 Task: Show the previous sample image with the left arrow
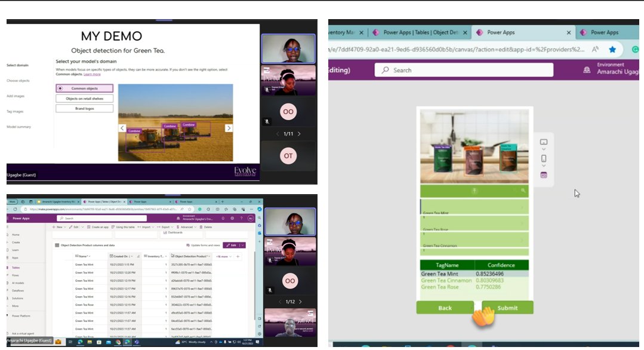[122, 128]
